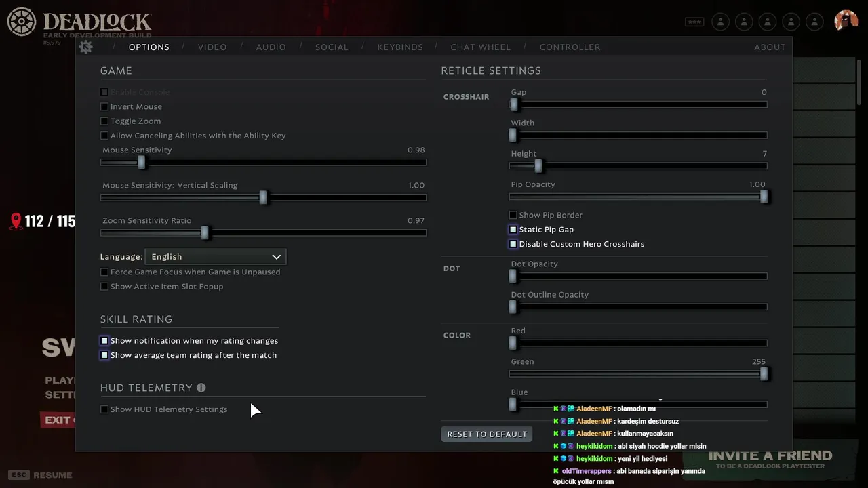Select the Options tab
This screenshot has height=488, width=868.
coord(149,47)
